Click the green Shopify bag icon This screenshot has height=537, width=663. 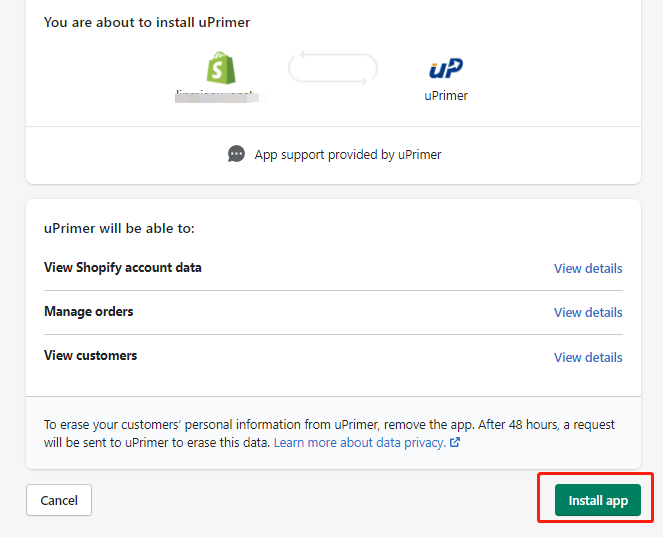pos(221,68)
